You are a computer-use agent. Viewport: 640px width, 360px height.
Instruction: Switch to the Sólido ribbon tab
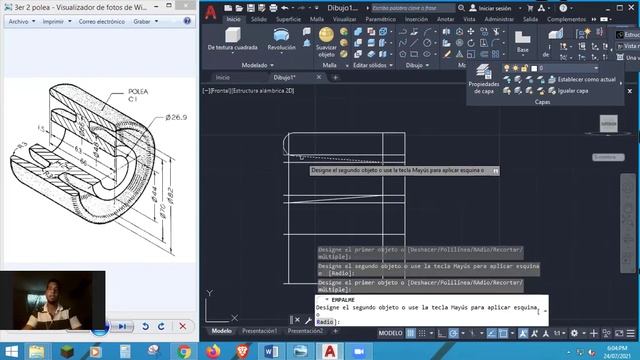(259, 19)
